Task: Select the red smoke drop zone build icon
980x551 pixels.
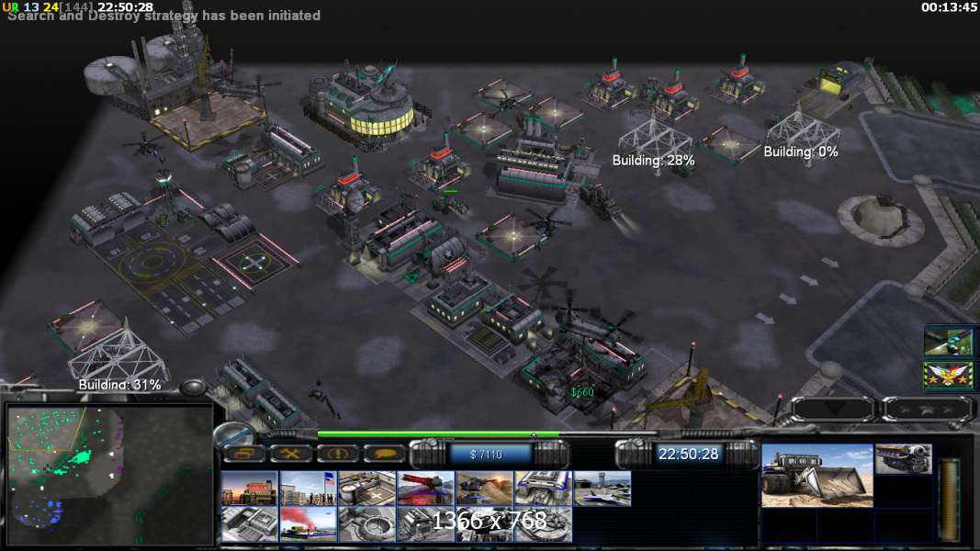Action: (x=308, y=524)
